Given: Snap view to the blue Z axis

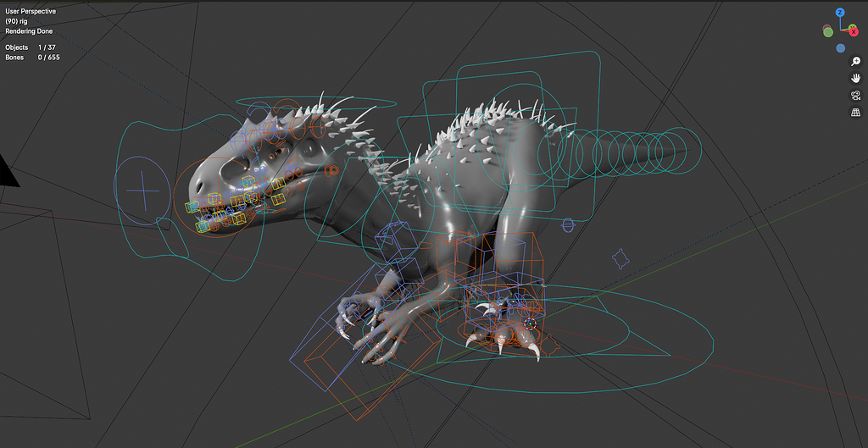Looking at the screenshot, I should [x=840, y=13].
